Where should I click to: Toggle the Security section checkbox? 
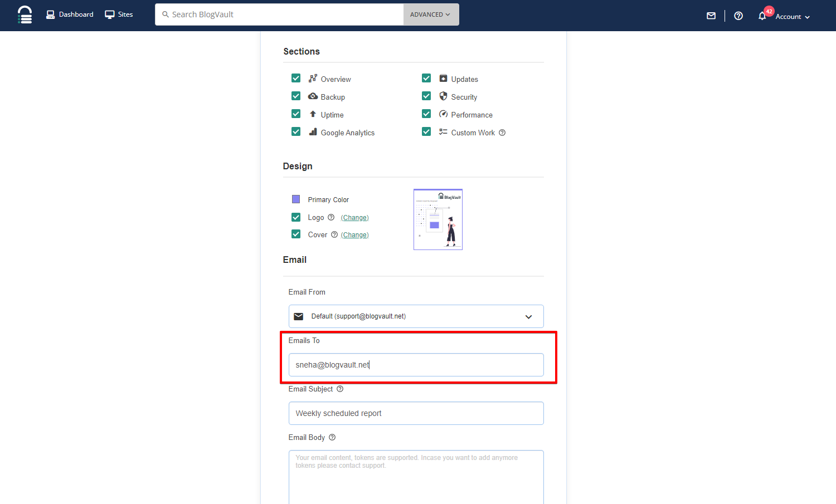(x=426, y=96)
